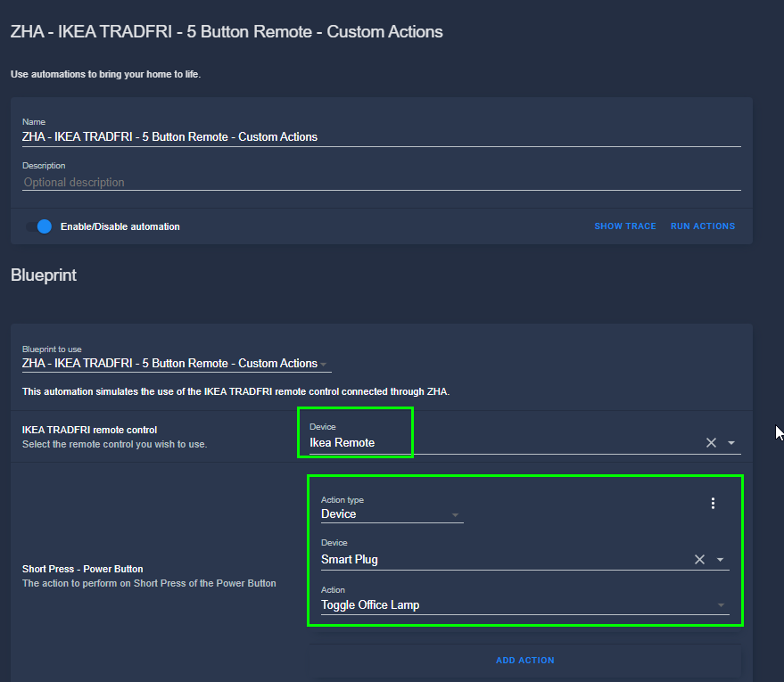Image resolution: width=784 pixels, height=682 pixels.
Task: Select the Blueprint section heading
Action: [x=44, y=275]
